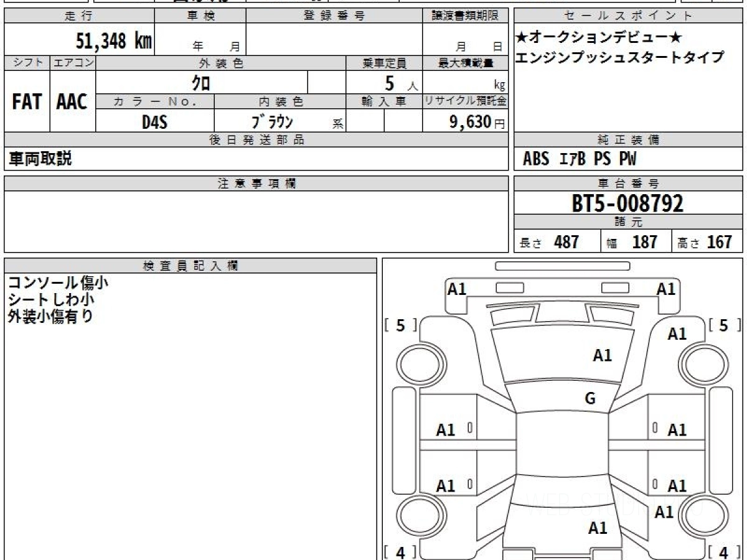Click the 乗車定員 header
747x560 pixels.
pos(384,63)
